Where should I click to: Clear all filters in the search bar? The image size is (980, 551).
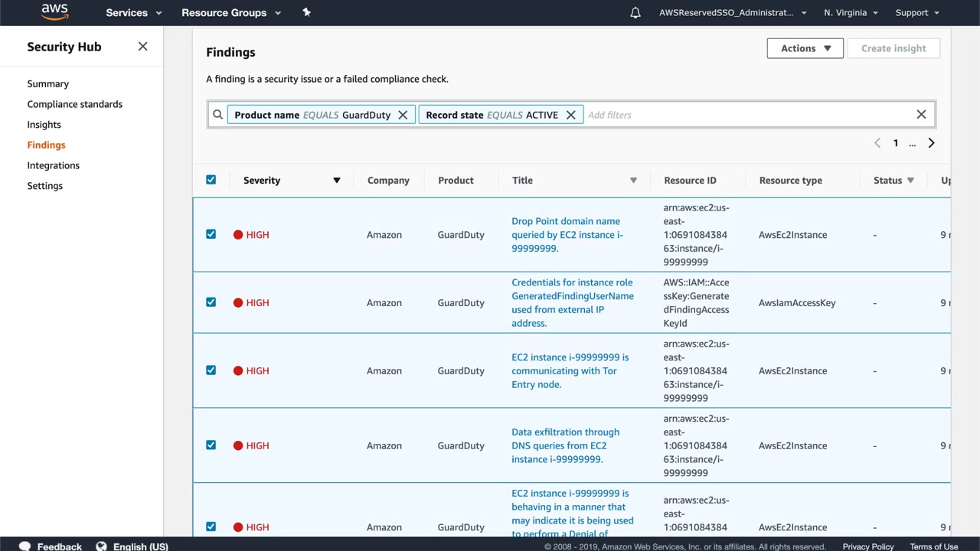921,115
